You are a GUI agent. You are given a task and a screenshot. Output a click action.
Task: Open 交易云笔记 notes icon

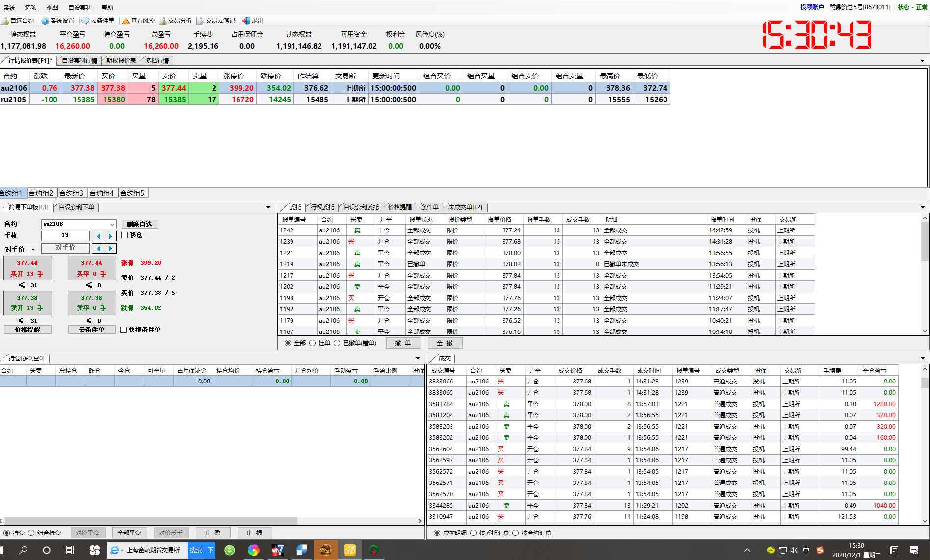click(x=200, y=21)
